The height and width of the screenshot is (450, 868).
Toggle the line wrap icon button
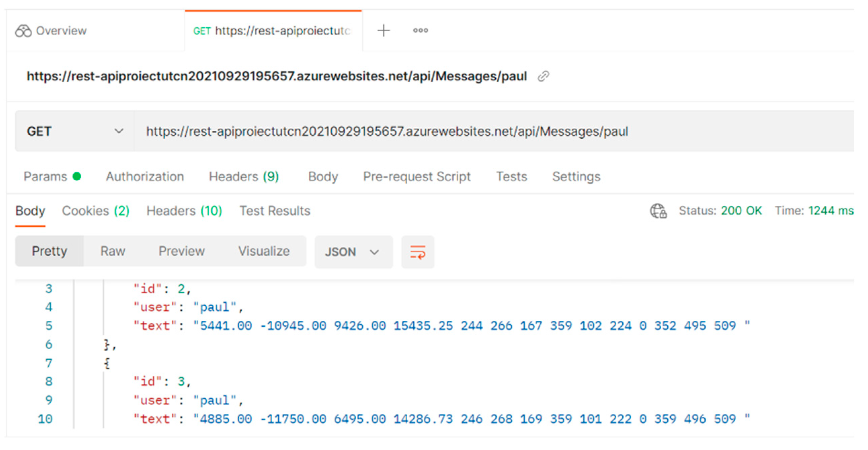[x=417, y=252]
